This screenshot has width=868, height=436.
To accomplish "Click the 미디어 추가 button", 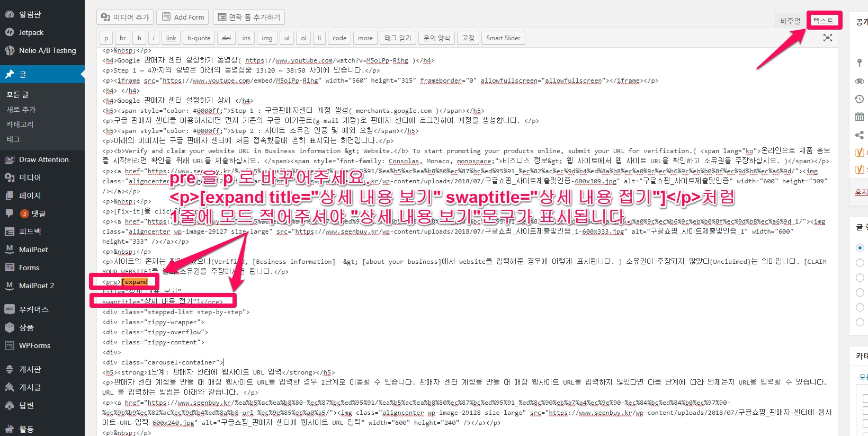I will (x=125, y=17).
